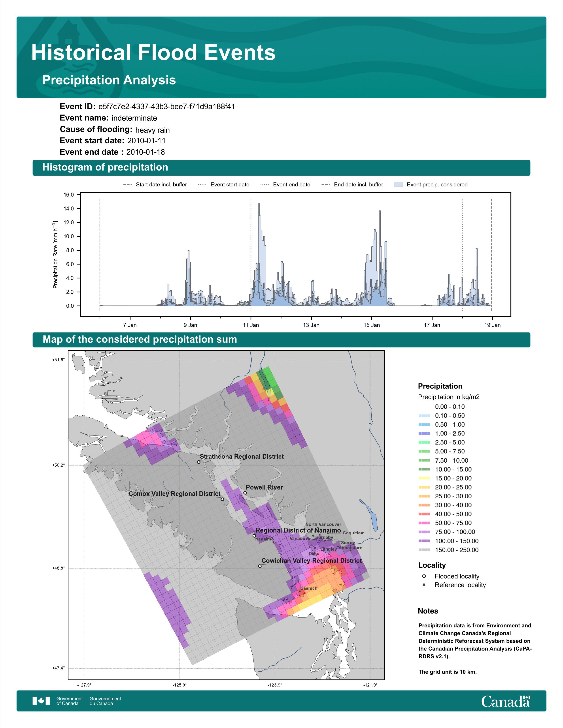Image resolution: width=563 pixels, height=728 pixels.
Task: Click the event name value indeterminate
Action: 134,118
